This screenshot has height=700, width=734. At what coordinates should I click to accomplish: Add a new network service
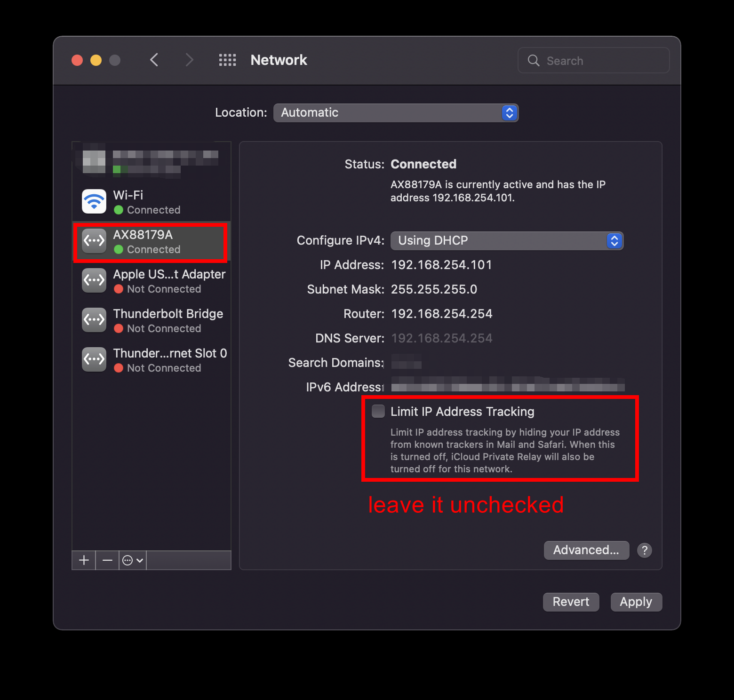(x=84, y=560)
